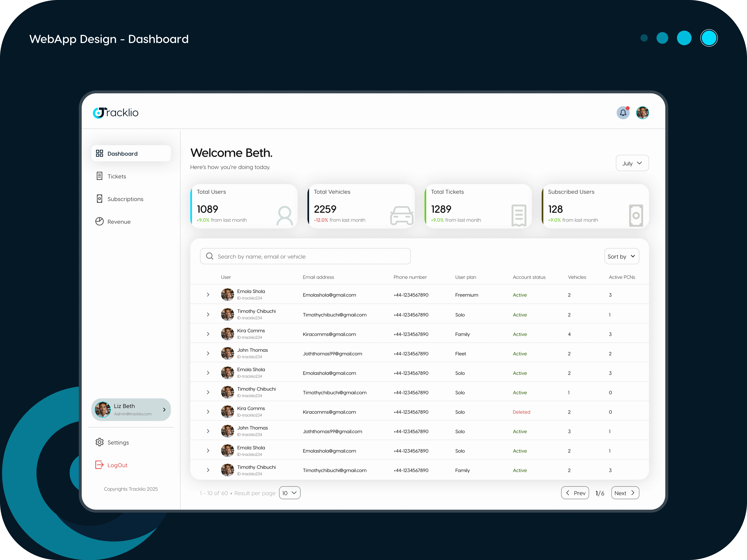Screen dimensions: 747x560
Task: Click the Prev pagination button
Action: coord(575,493)
